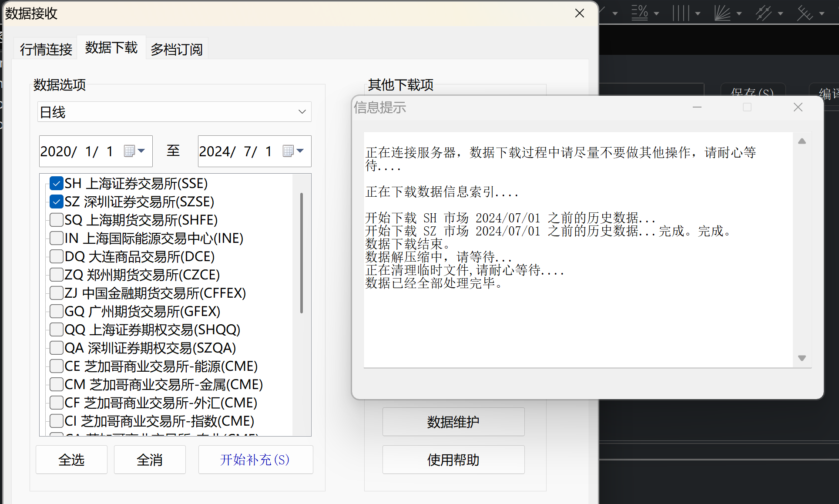Select the parallel channel lines tool
Image resolution: width=839 pixels, height=504 pixels.
[x=763, y=13]
